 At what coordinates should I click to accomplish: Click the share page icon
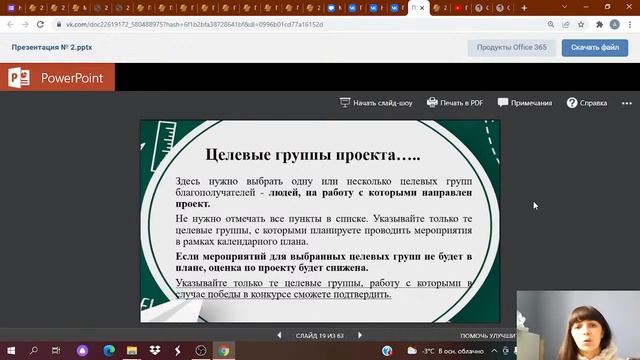point(566,24)
